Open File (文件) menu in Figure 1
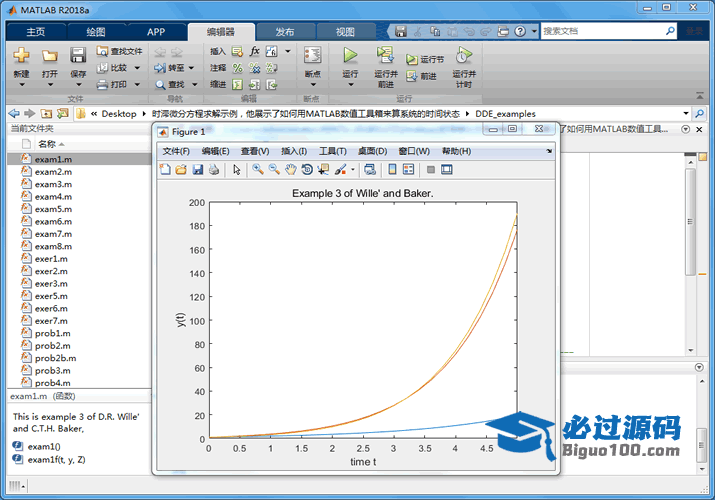The height and width of the screenshot is (500, 715). point(176,151)
